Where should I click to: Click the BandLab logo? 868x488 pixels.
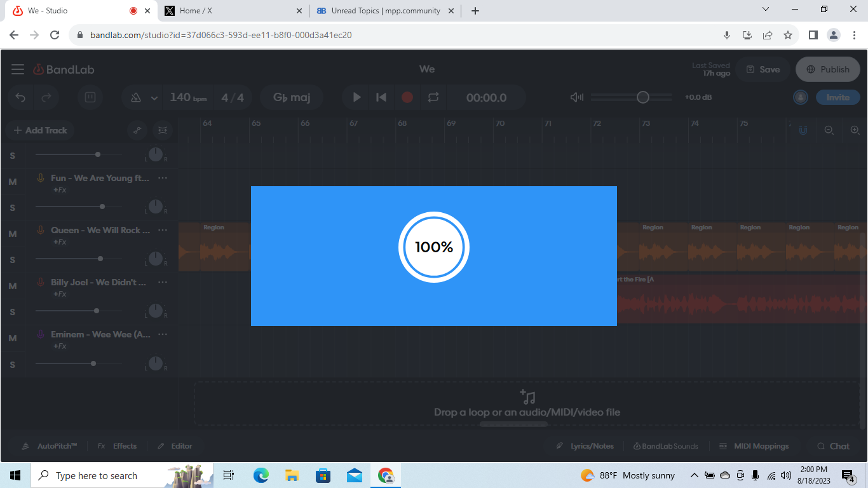coord(64,69)
